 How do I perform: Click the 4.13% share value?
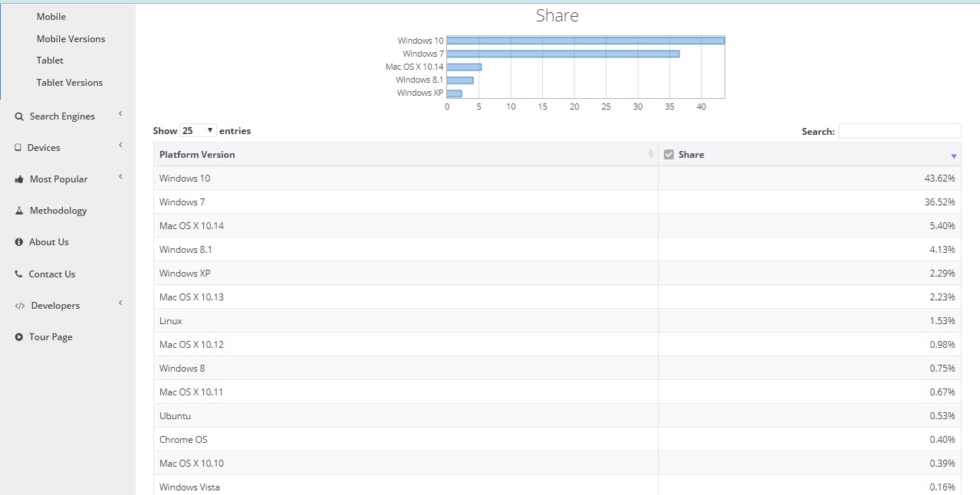click(x=942, y=250)
